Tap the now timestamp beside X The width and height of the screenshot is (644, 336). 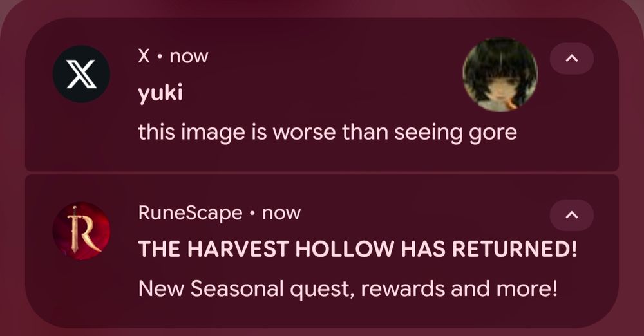189,57
